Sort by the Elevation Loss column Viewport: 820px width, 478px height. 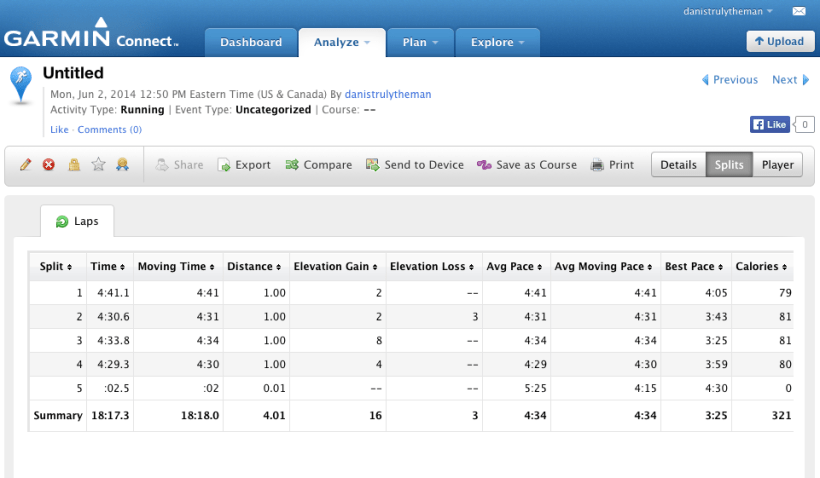(x=432, y=266)
